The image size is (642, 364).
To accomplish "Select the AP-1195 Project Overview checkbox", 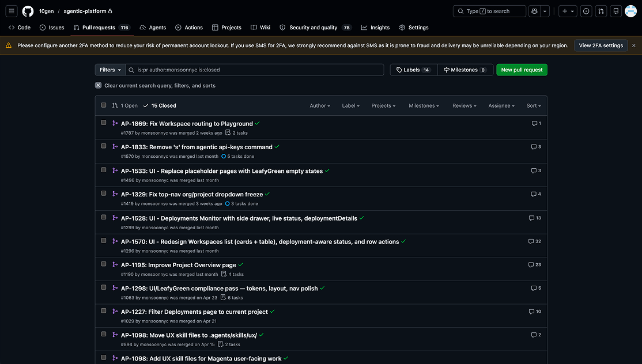I will (104, 264).
